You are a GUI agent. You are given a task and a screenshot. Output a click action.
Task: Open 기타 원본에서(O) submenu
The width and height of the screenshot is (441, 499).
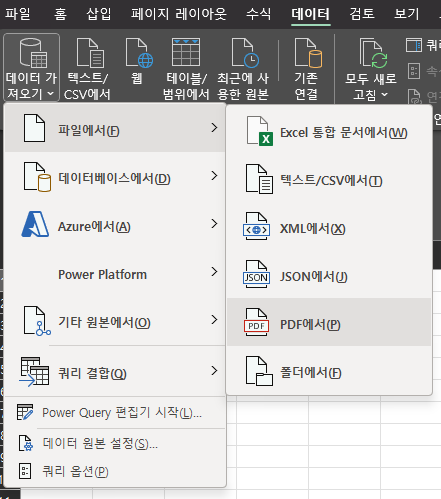click(x=115, y=321)
